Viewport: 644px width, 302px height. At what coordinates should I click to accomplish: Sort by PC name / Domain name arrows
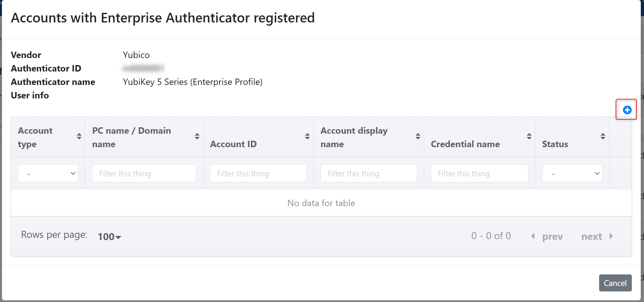[x=197, y=136]
